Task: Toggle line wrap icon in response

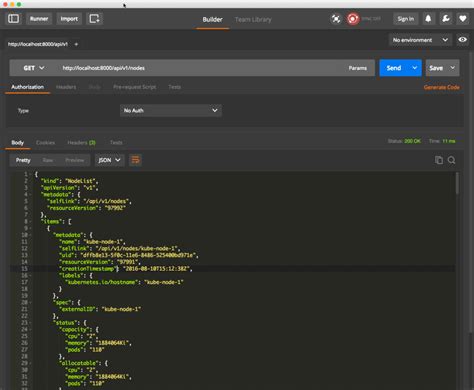Action: pyautogui.click(x=135, y=160)
